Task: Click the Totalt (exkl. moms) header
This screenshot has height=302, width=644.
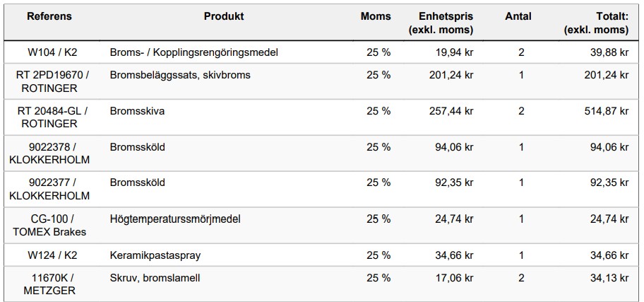Action: tap(596, 23)
